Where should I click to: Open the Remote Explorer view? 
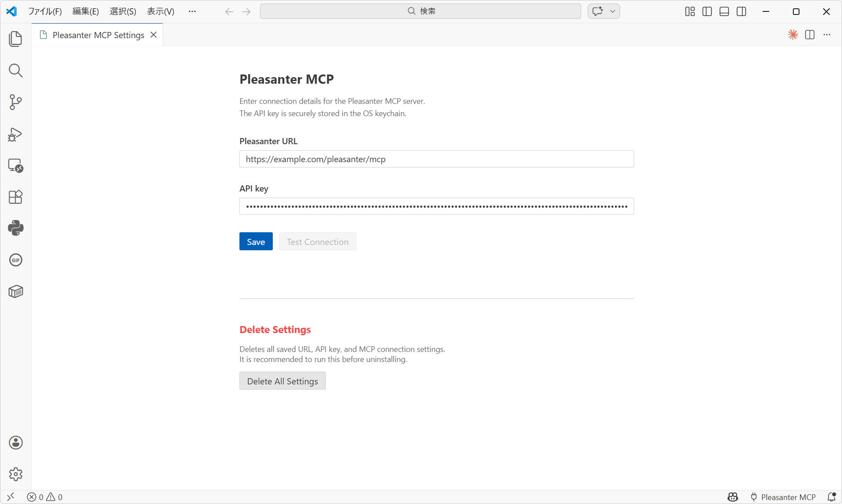click(16, 166)
